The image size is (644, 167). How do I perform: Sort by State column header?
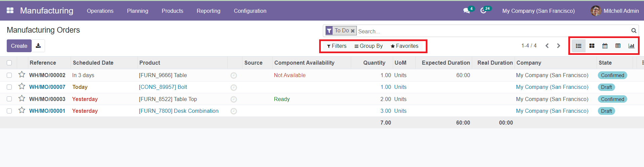click(605, 63)
